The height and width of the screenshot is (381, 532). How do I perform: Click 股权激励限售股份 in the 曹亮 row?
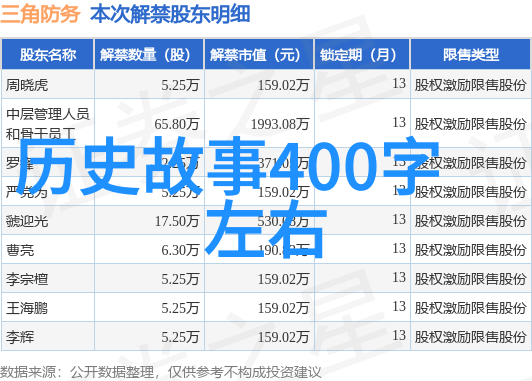click(470, 250)
